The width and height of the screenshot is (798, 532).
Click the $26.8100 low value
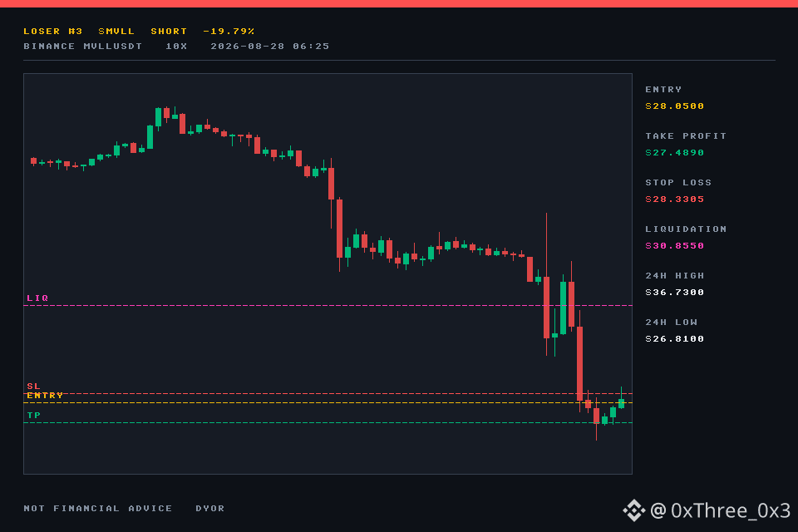point(675,339)
